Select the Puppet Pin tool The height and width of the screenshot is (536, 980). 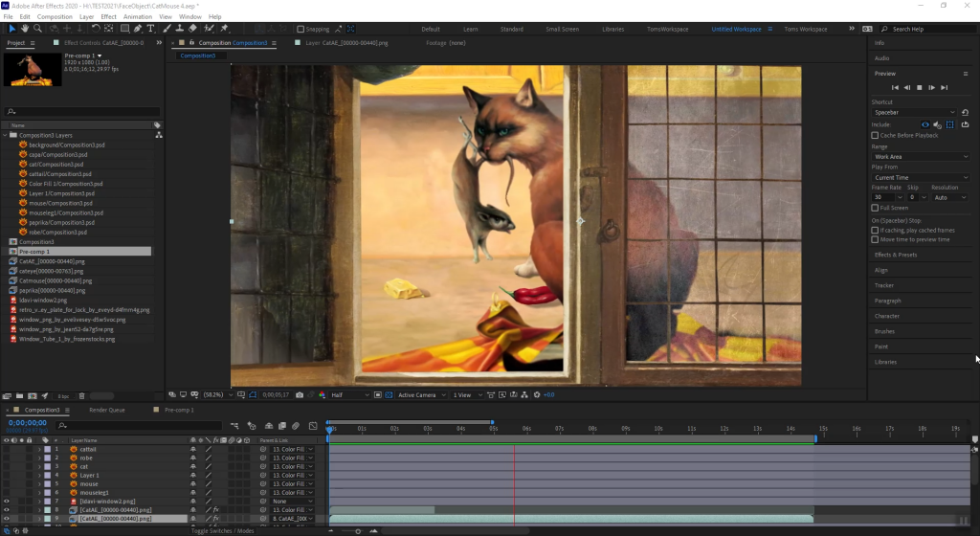pos(224,29)
